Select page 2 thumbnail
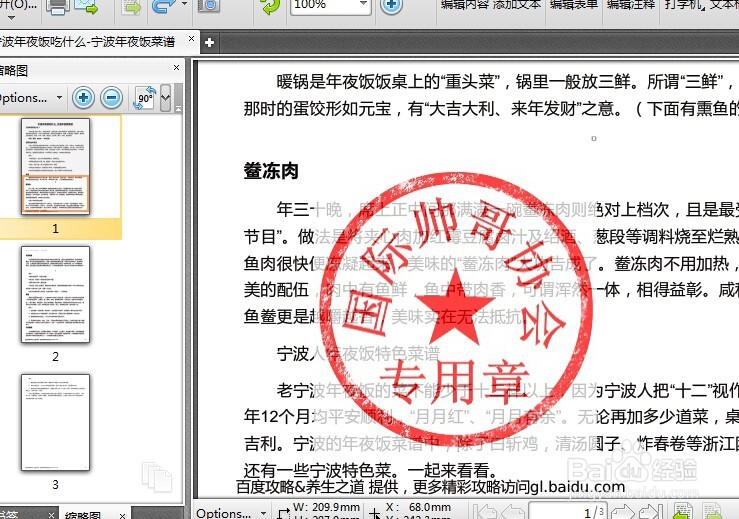 [55, 294]
